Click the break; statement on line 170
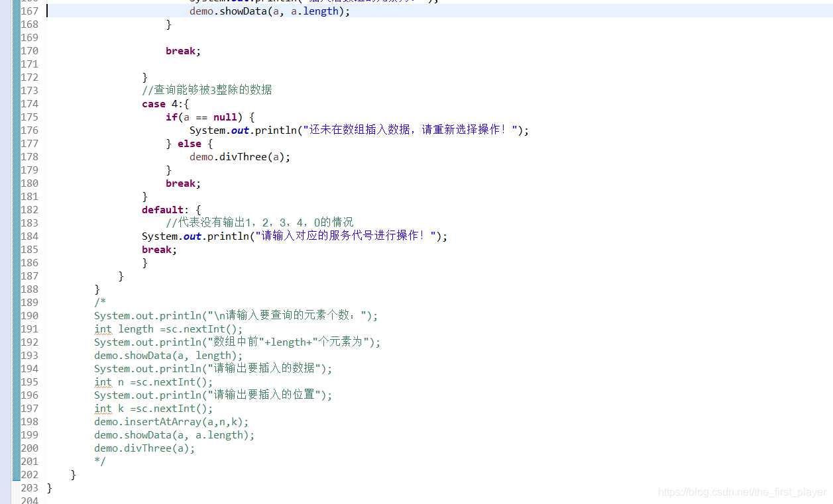833x504 pixels. tap(183, 51)
